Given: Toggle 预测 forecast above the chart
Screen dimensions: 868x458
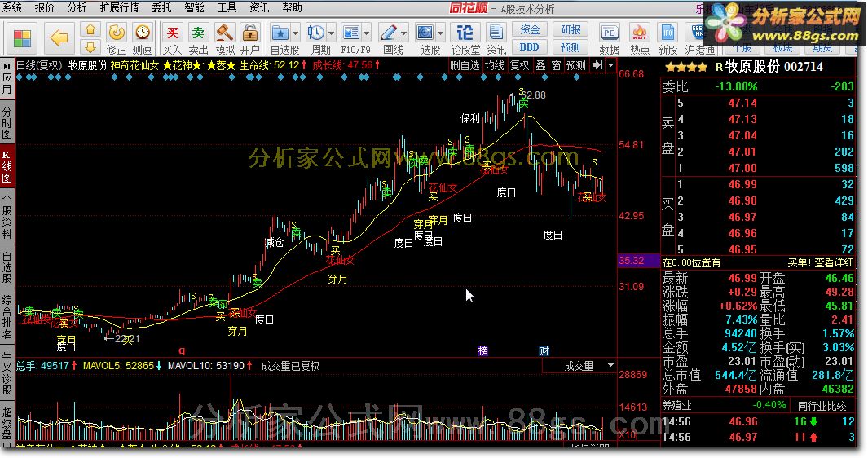Looking at the screenshot, I should [575, 65].
